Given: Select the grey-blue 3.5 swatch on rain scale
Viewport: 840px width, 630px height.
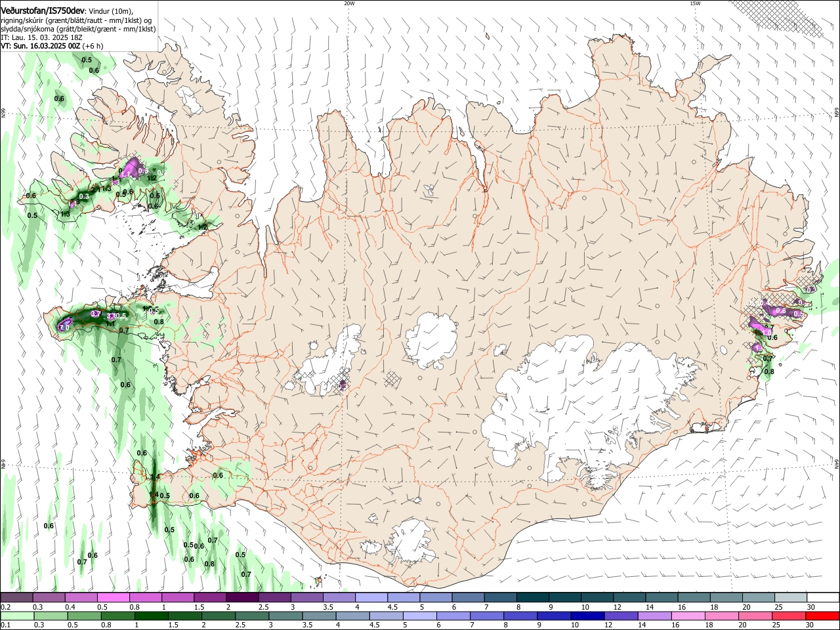Looking at the screenshot, I should click(x=318, y=616).
